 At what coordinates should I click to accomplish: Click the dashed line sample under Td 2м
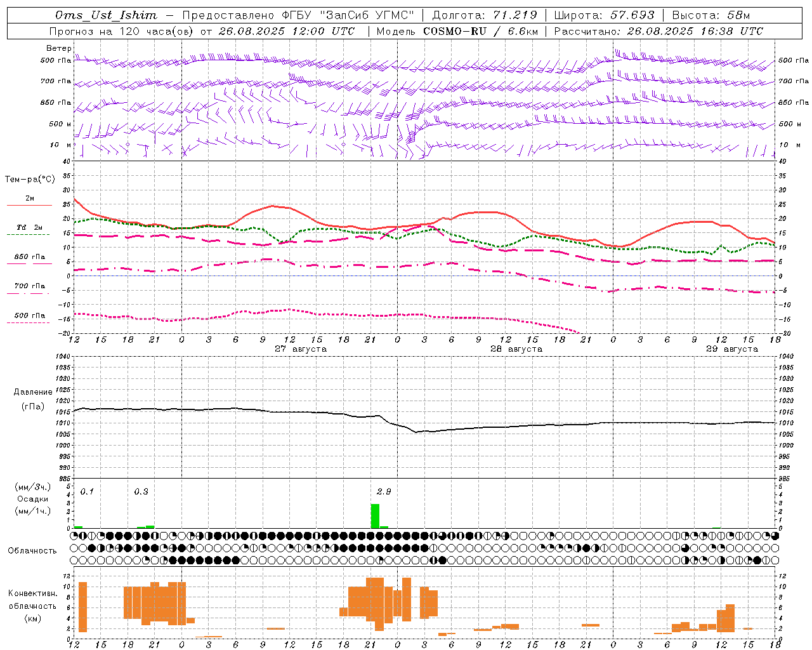click(29, 234)
